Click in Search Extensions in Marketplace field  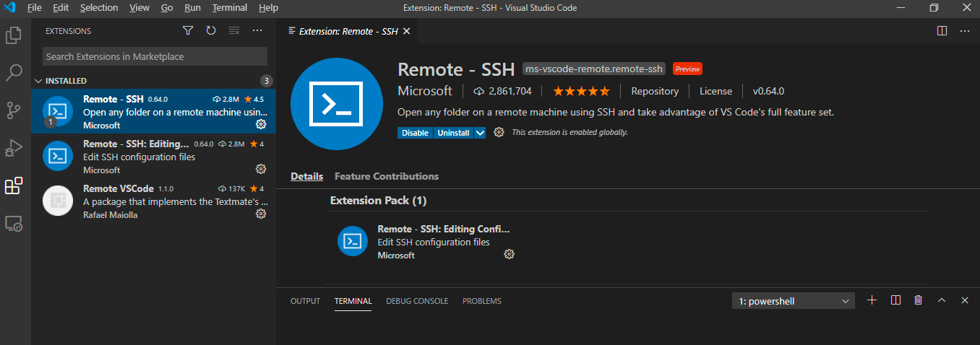155,56
